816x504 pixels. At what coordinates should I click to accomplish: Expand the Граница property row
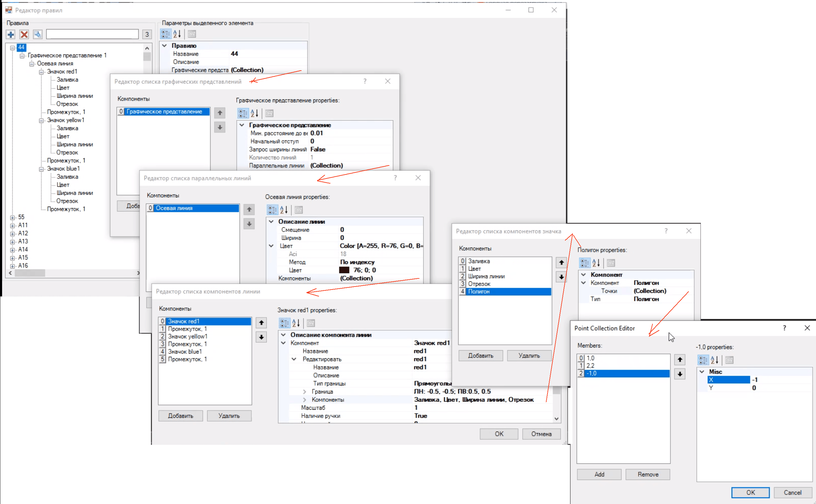point(304,392)
